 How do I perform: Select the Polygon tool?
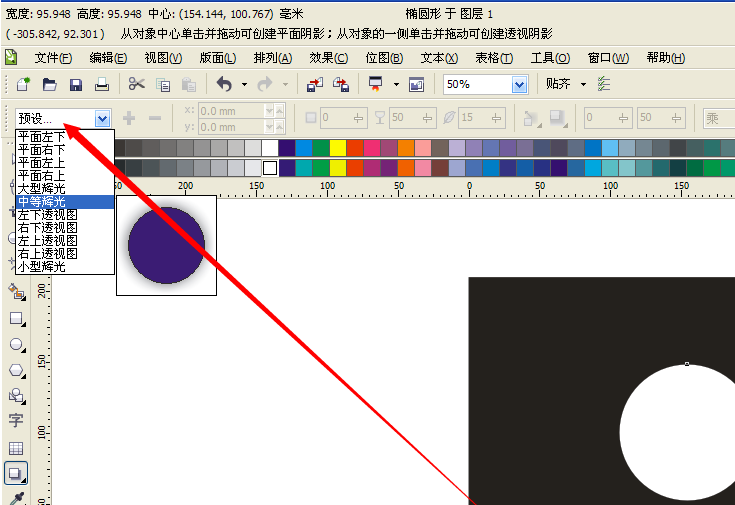(x=17, y=371)
